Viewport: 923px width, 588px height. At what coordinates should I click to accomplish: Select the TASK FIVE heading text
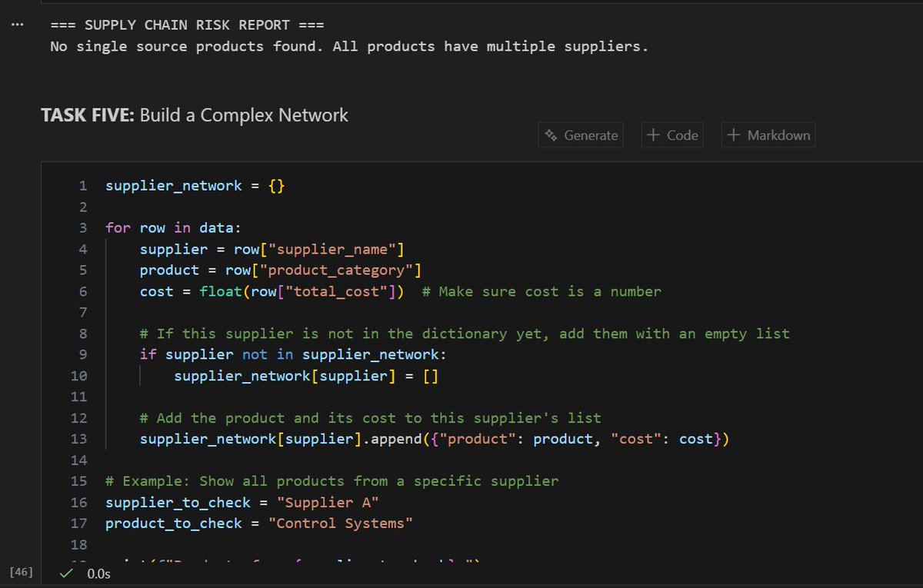pyautogui.click(x=195, y=115)
